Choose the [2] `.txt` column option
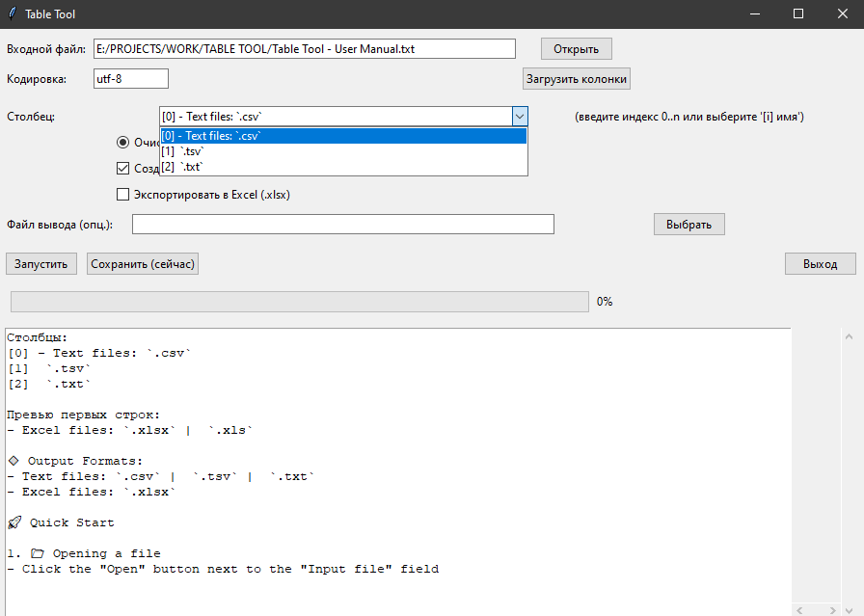 [183, 167]
